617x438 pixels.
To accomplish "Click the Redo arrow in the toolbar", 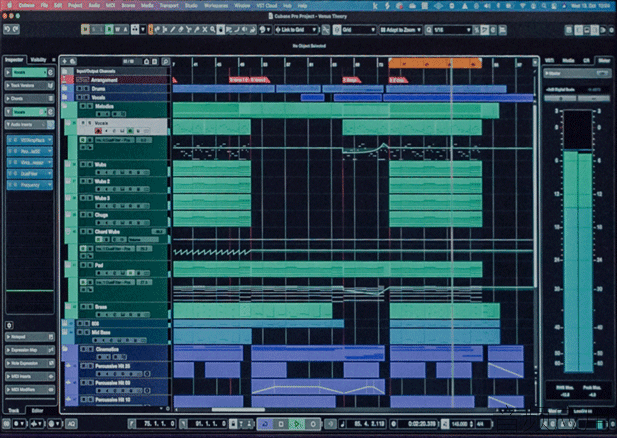I will point(16,29).
